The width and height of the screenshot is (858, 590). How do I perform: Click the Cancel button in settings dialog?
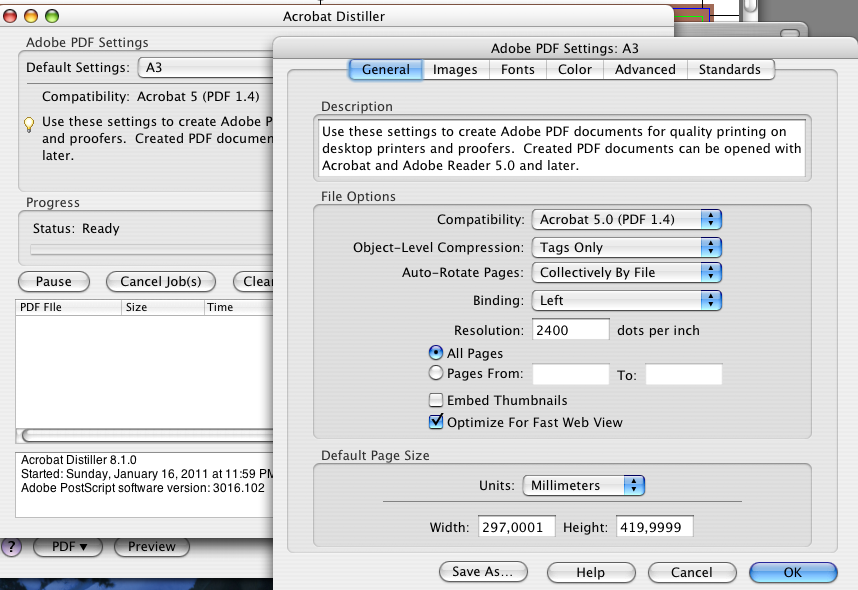(x=692, y=572)
